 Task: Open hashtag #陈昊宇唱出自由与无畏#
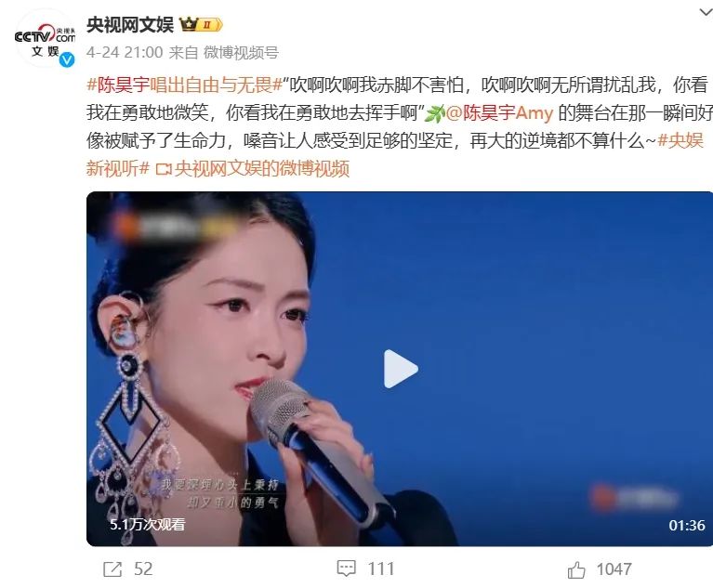click(185, 85)
